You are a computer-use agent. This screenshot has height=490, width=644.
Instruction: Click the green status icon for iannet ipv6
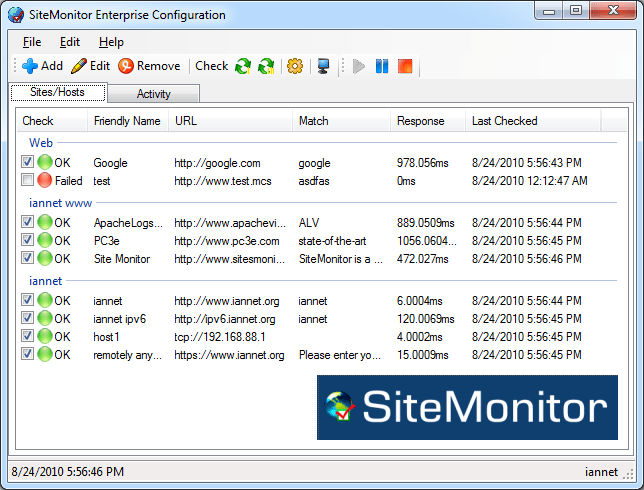tap(45, 318)
